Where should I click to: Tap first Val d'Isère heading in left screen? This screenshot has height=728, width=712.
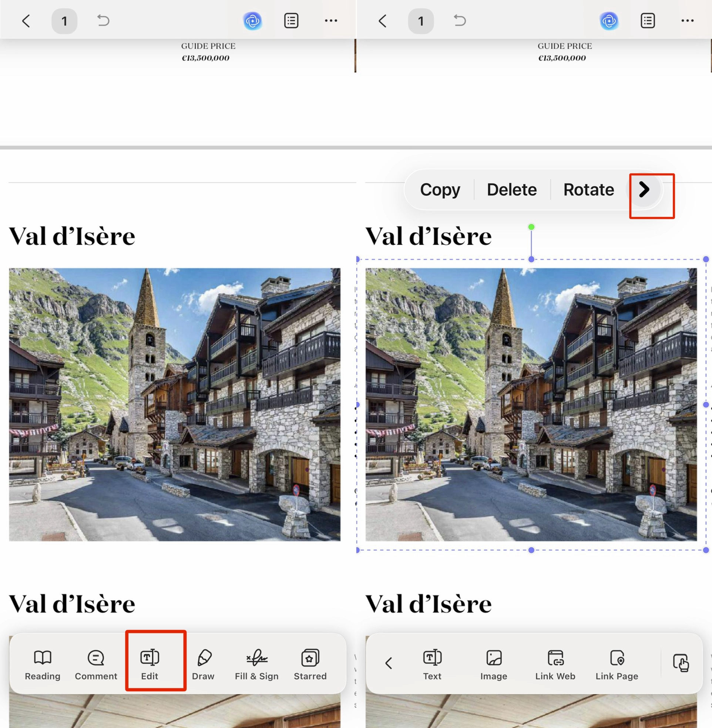pyautogui.click(x=72, y=236)
